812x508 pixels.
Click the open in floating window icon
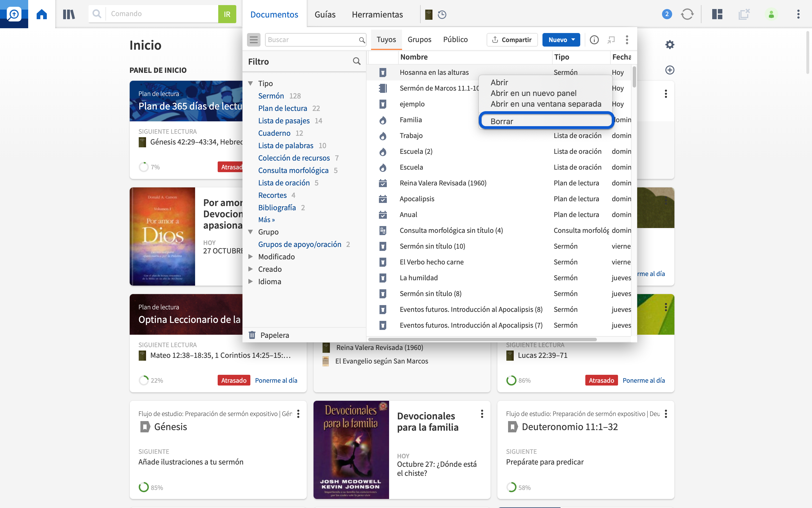pos(611,40)
